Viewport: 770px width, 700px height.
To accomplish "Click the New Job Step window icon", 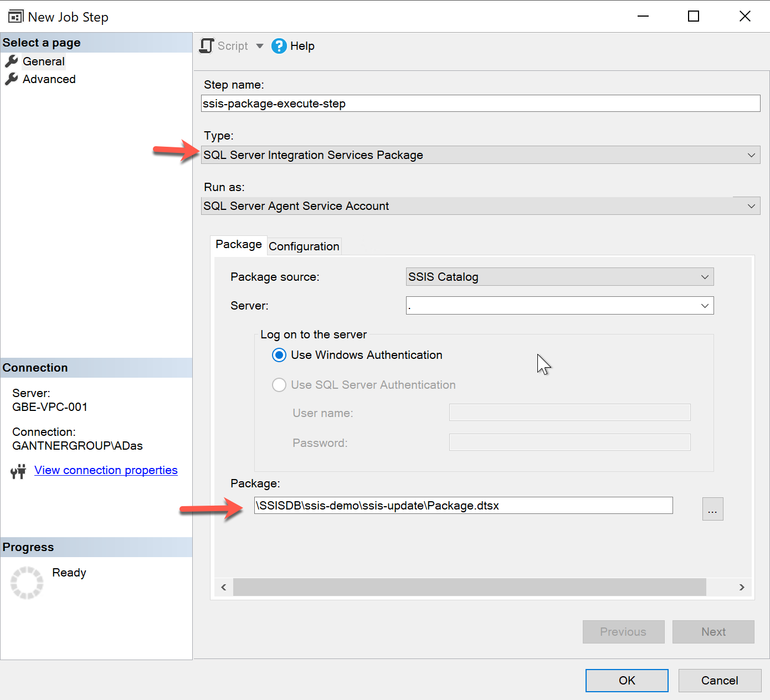I will pos(16,17).
